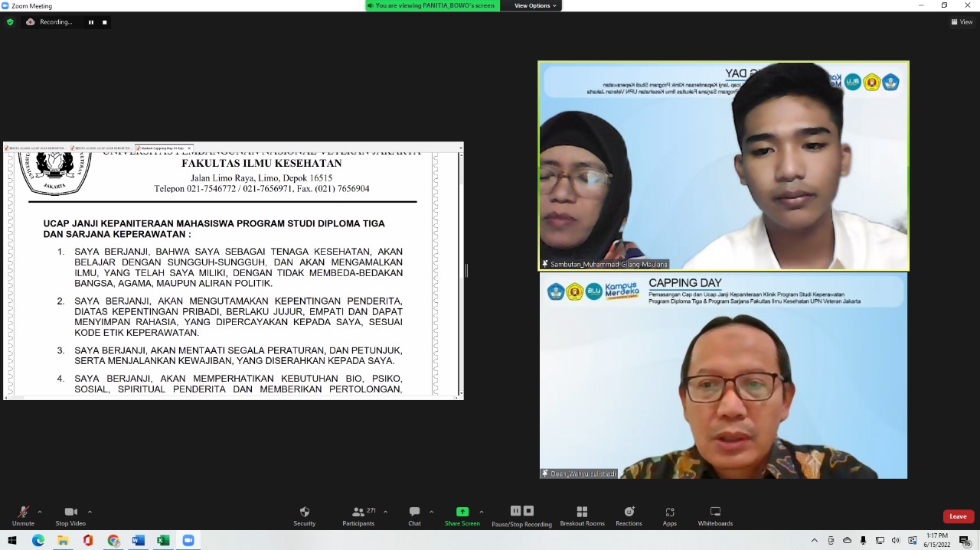Open Zoom Apps
Screen dimensions: 980x550
coord(669,516)
